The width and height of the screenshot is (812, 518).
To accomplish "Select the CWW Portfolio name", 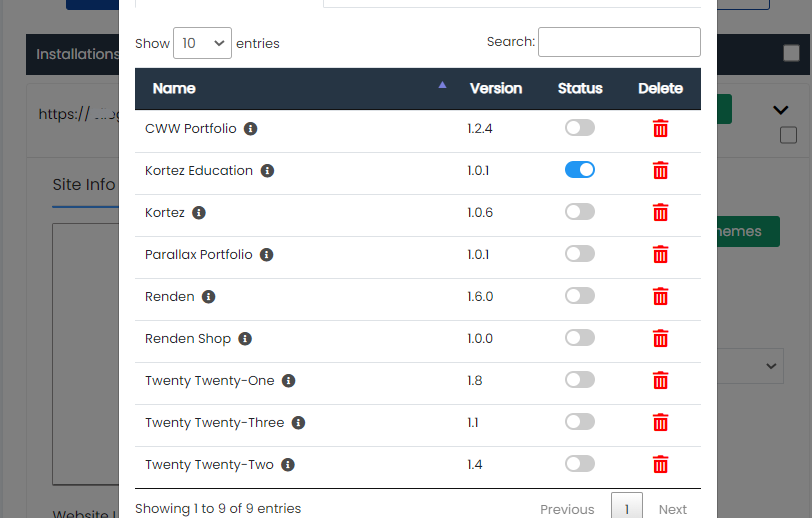I will [191, 128].
